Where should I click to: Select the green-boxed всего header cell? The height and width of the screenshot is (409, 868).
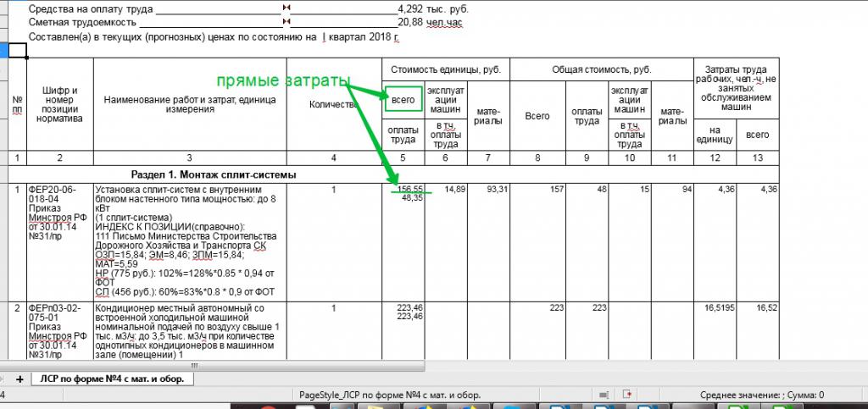click(403, 99)
